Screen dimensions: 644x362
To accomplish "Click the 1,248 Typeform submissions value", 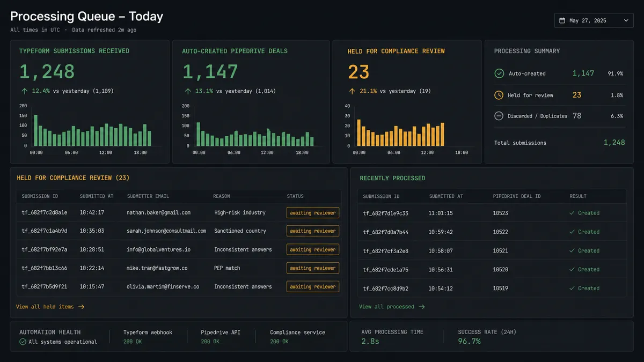I will point(47,72).
